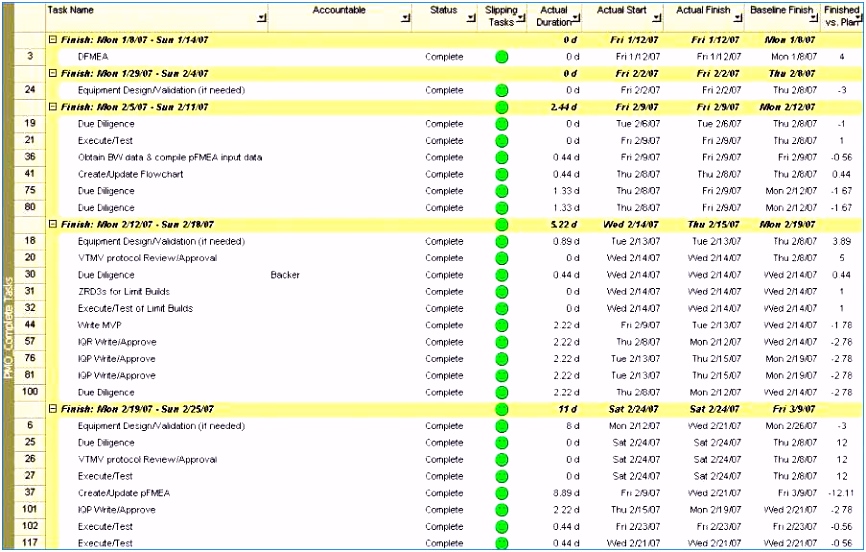Click green indicator for Write MVP row
The width and height of the screenshot is (866, 552).
tap(501, 325)
